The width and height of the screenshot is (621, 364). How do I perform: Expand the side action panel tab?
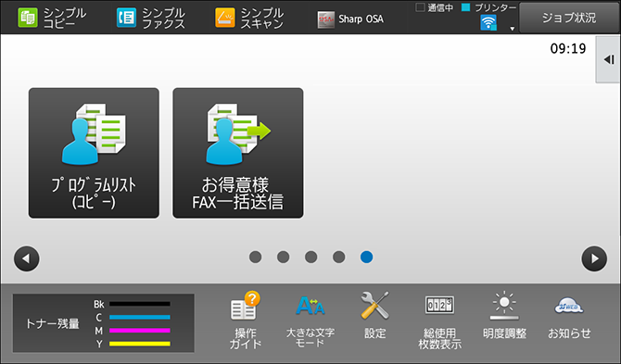[x=608, y=60]
